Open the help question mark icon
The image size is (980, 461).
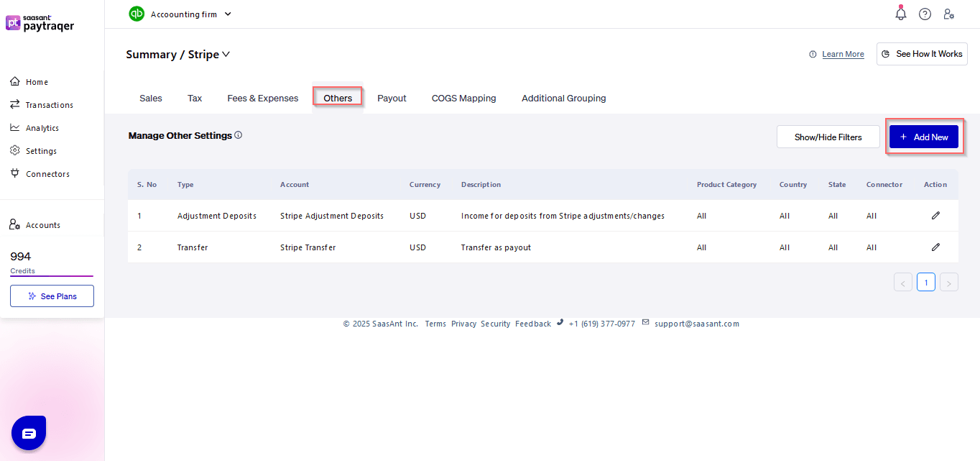[x=925, y=14]
